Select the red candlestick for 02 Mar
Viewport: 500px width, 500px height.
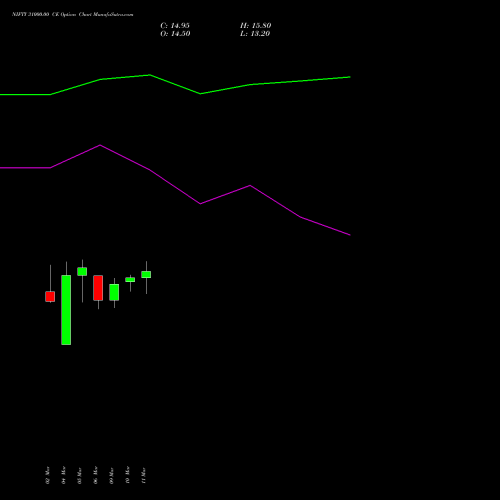(x=50, y=296)
